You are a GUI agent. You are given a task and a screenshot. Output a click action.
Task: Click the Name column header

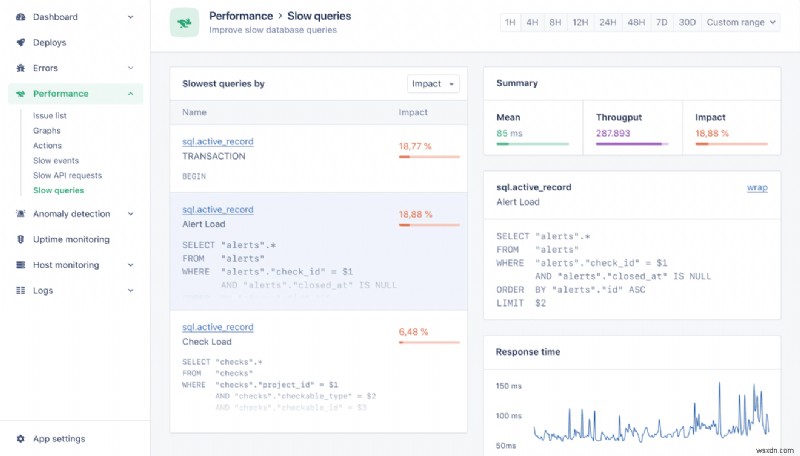194,112
